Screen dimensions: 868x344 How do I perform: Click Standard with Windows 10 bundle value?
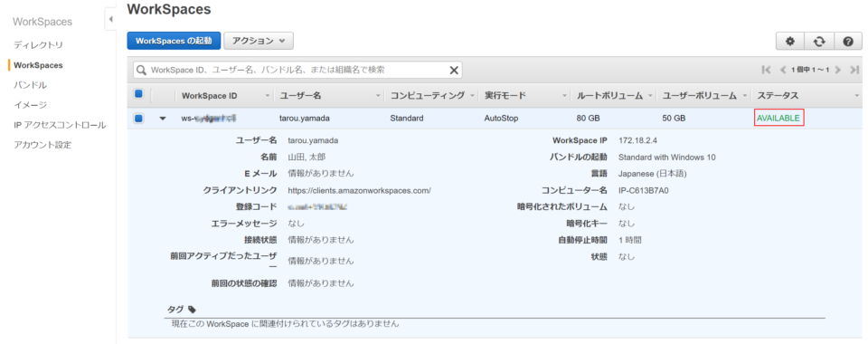[667, 157]
